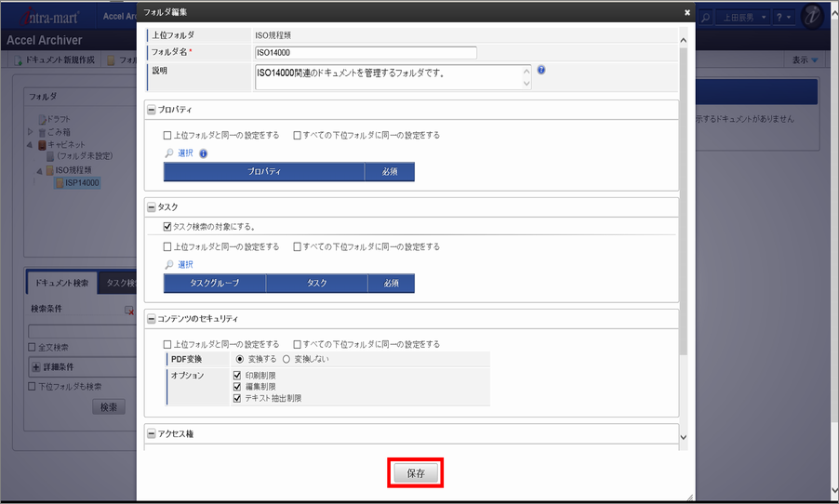
Task: Check 下位フォルダも検索 checkbox
Action: point(32,386)
